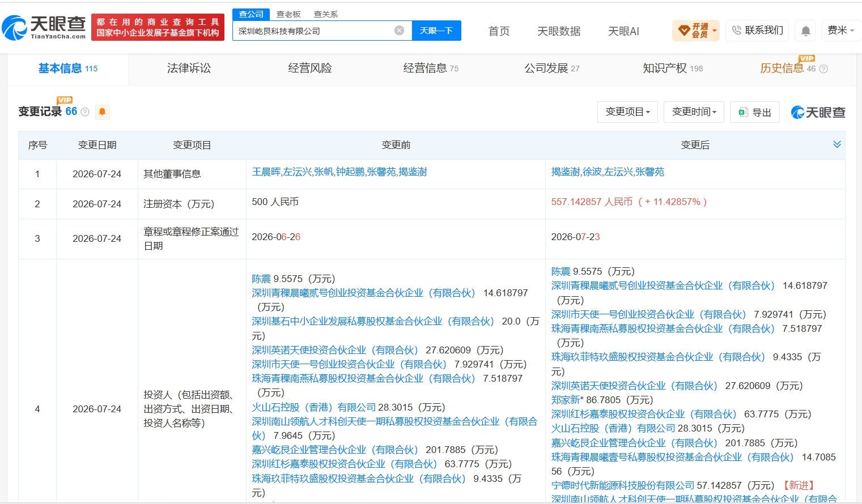Switch to the 查老板 search tab
Viewport: 862px width, 504px height.
pos(288,14)
